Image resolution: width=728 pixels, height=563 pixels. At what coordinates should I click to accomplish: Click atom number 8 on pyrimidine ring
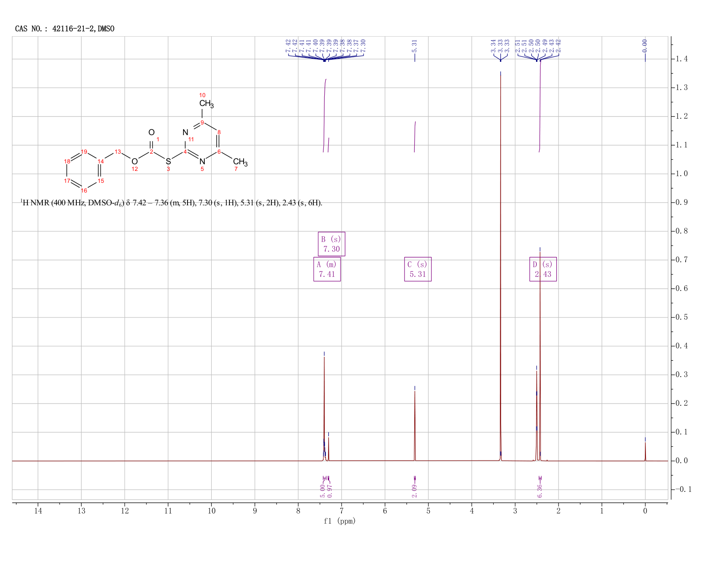tap(219, 132)
